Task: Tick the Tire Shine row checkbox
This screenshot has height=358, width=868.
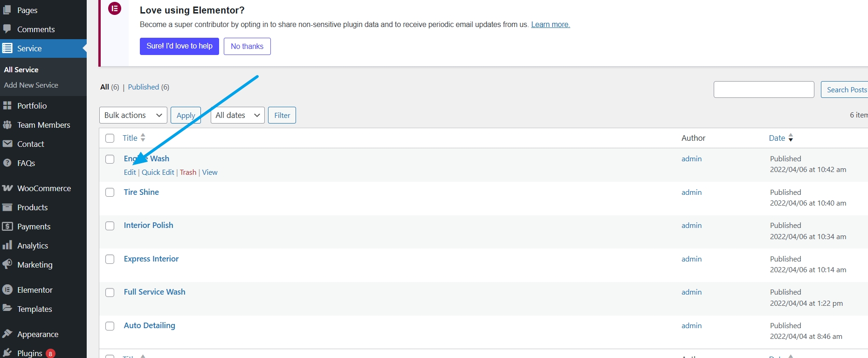Action: [x=110, y=193]
